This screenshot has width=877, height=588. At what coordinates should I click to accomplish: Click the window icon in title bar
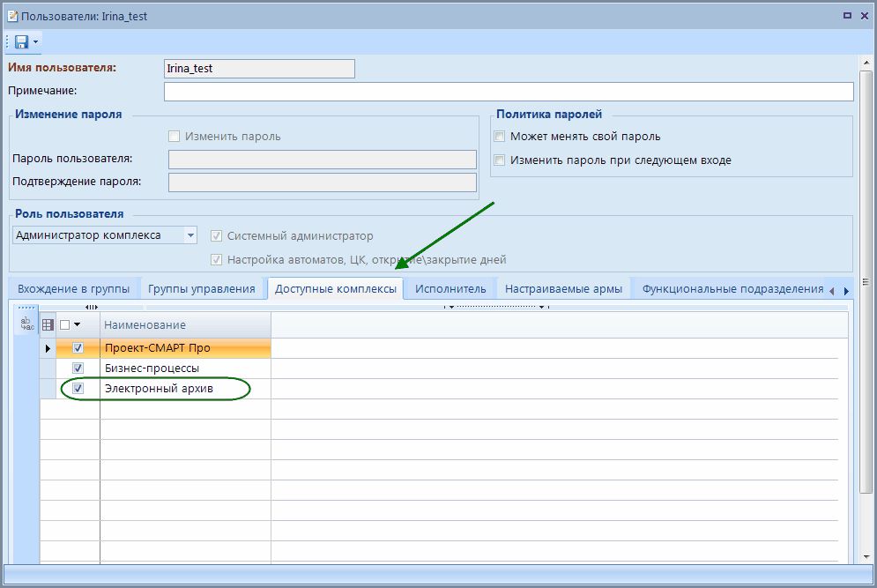(x=11, y=15)
